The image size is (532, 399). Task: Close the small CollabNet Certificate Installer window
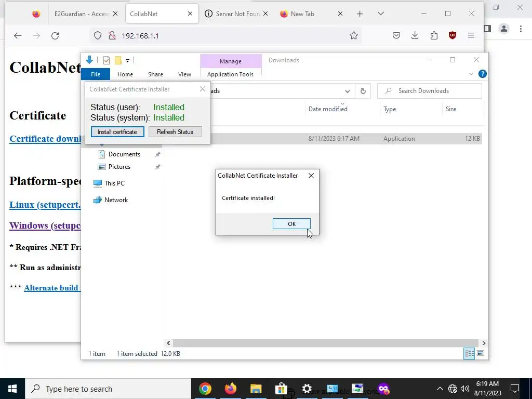click(203, 89)
